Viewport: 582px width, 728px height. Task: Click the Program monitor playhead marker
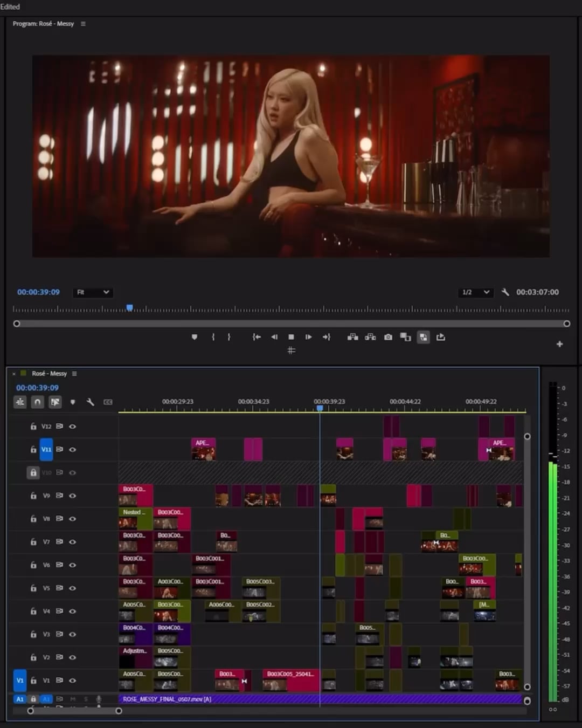coord(129,308)
